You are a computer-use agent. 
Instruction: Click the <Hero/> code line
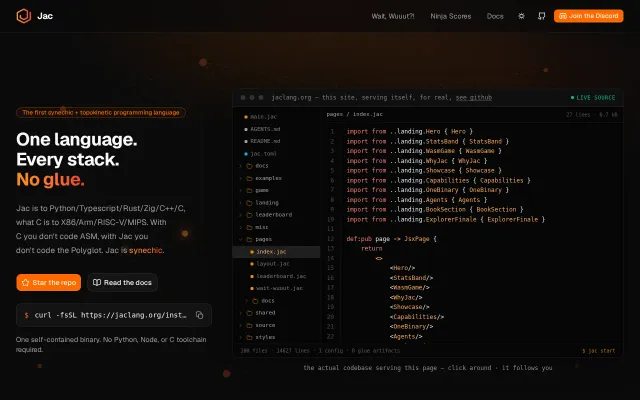click(x=402, y=268)
